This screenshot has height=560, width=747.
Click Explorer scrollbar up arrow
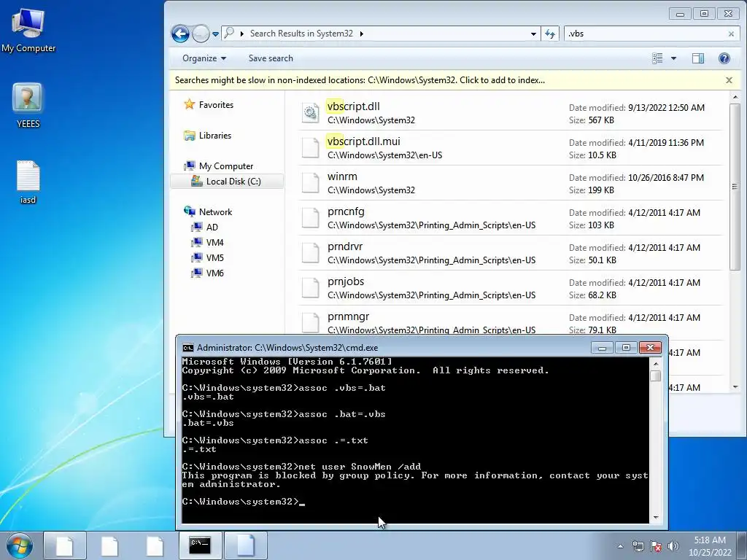coord(735,97)
